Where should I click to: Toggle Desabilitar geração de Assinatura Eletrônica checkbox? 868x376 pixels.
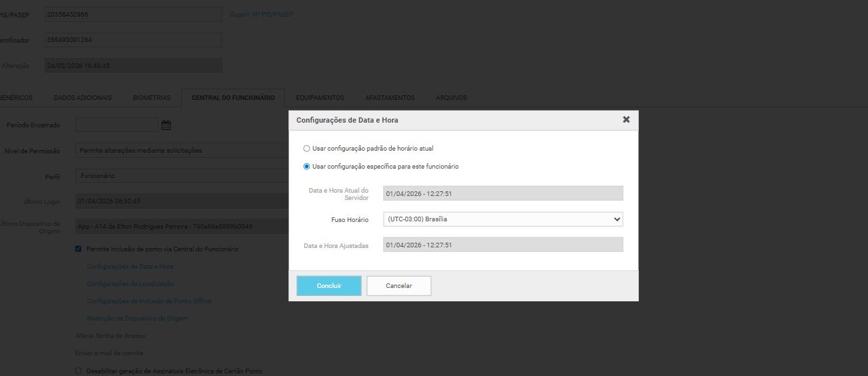[79, 371]
